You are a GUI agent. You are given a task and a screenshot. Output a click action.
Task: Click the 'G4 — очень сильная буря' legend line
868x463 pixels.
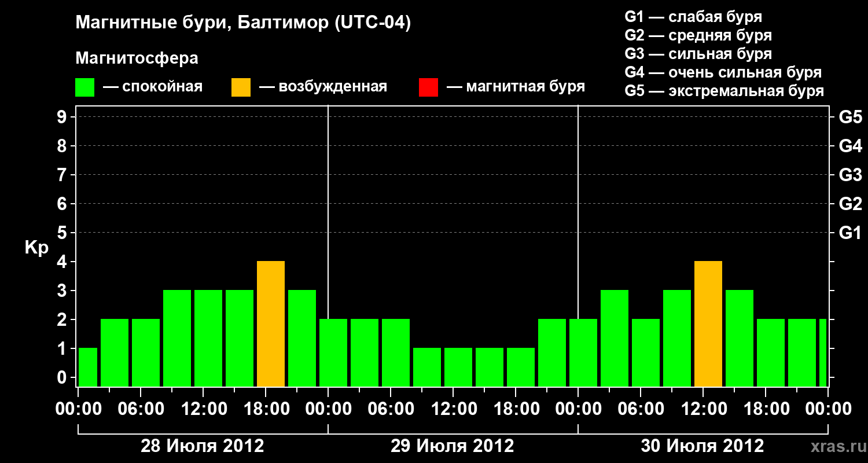click(x=723, y=72)
